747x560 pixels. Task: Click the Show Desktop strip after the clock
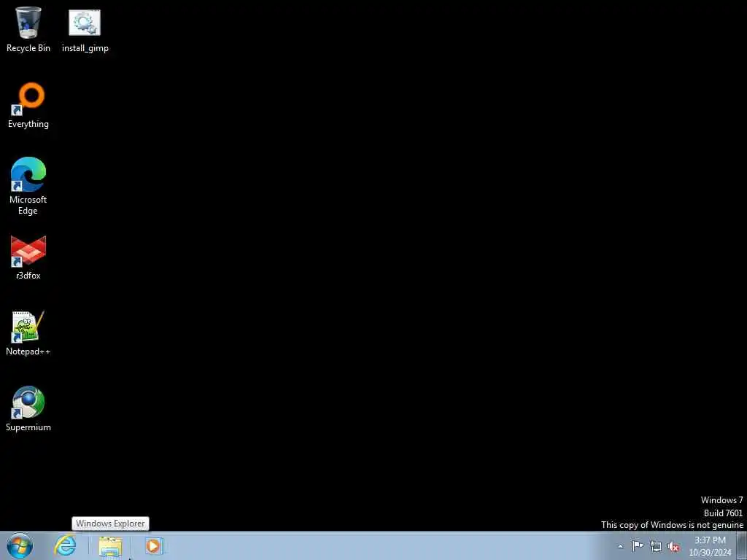tap(742, 546)
